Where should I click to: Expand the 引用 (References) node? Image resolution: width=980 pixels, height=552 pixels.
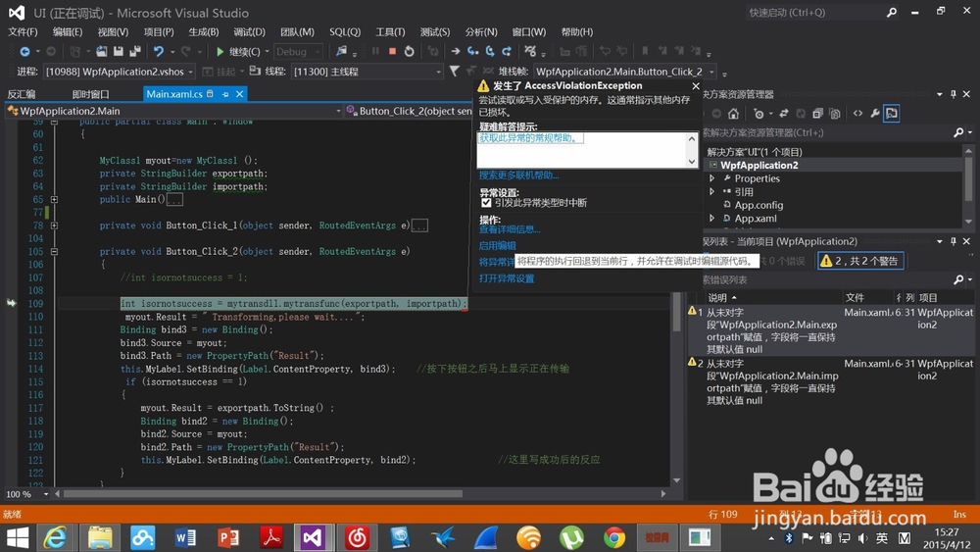click(x=711, y=191)
